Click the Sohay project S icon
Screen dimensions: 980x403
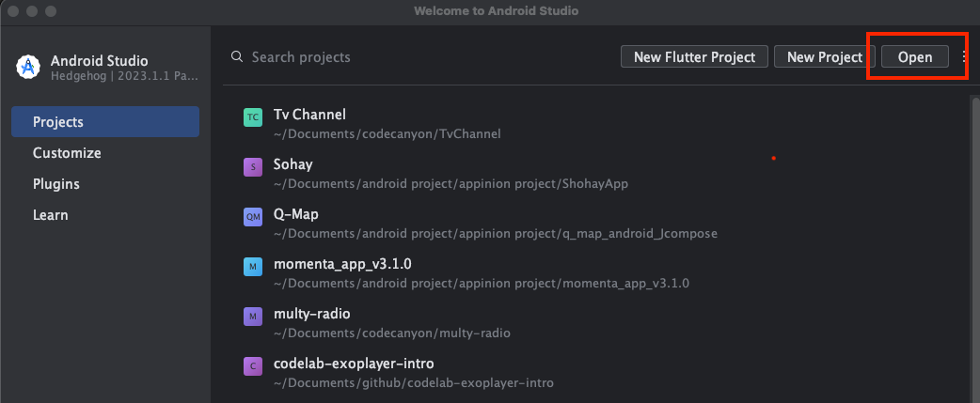252,167
